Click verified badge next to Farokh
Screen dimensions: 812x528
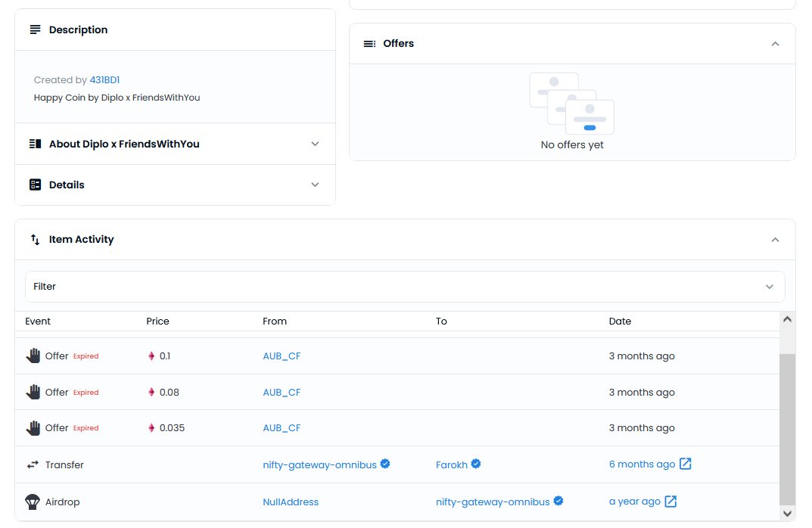point(476,464)
